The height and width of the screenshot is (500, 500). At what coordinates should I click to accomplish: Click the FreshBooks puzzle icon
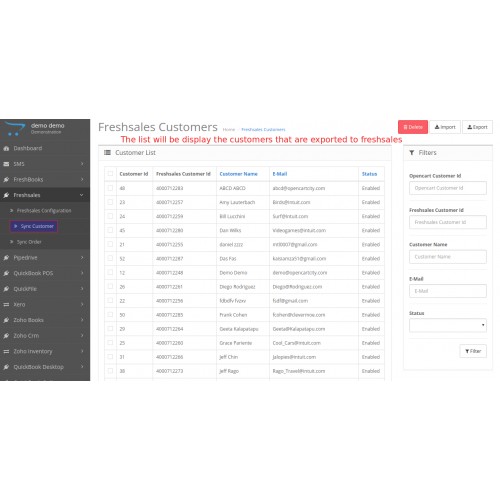tap(6, 180)
